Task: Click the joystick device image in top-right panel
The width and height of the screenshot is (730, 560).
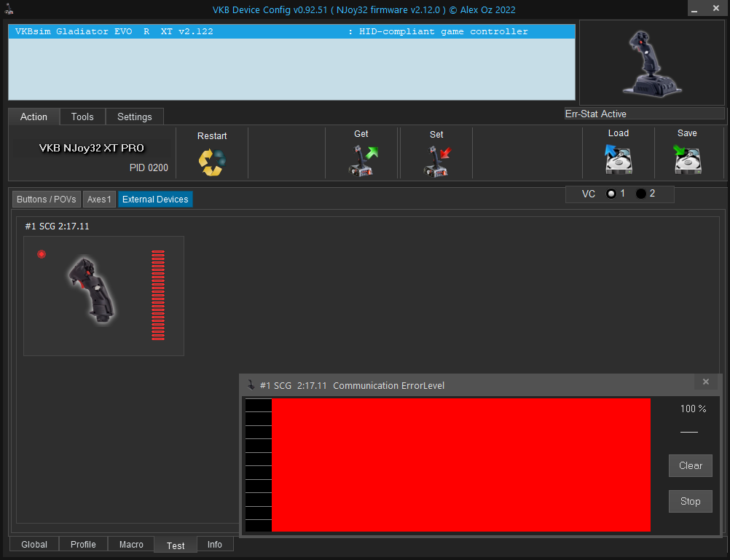Action: [x=651, y=64]
